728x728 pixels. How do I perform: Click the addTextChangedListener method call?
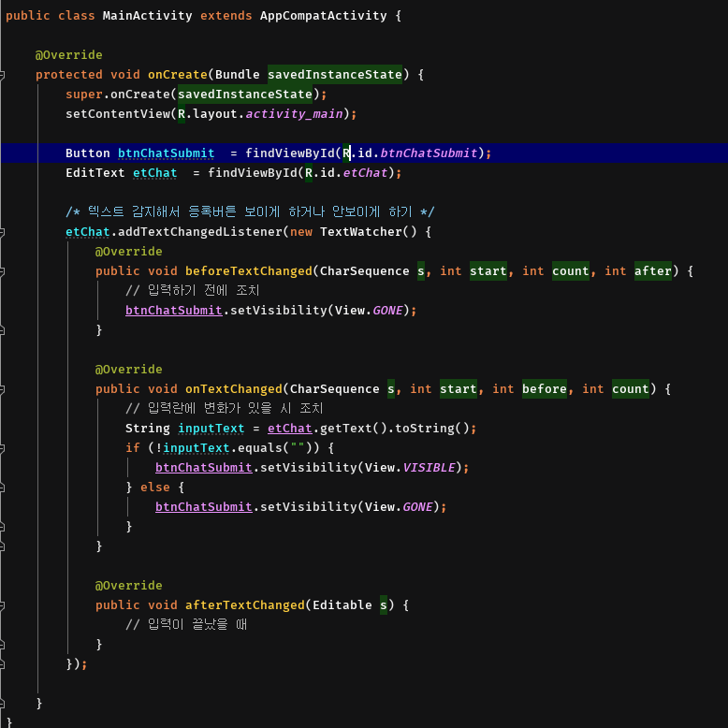tap(199, 232)
